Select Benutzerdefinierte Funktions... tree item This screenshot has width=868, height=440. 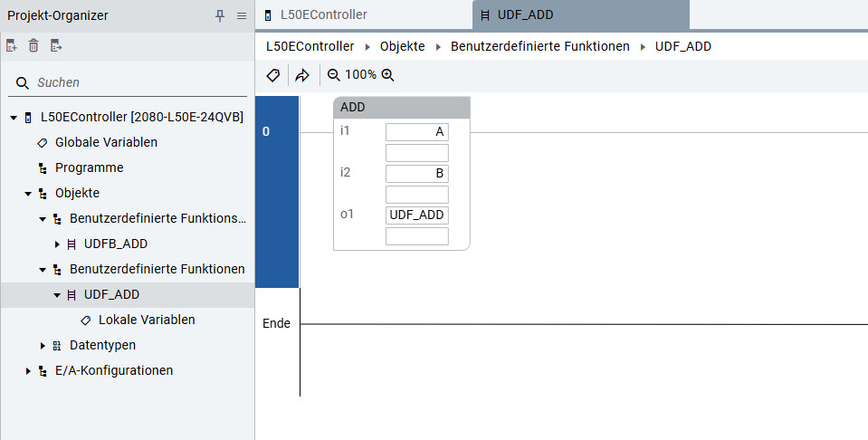[157, 218]
